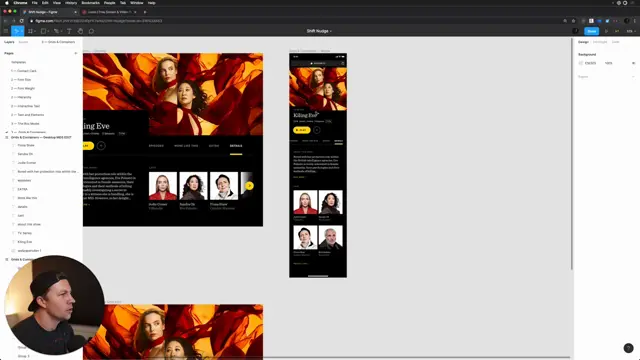Switch to the Assets tab
Viewport: 640px width, 360px height.
point(23,42)
